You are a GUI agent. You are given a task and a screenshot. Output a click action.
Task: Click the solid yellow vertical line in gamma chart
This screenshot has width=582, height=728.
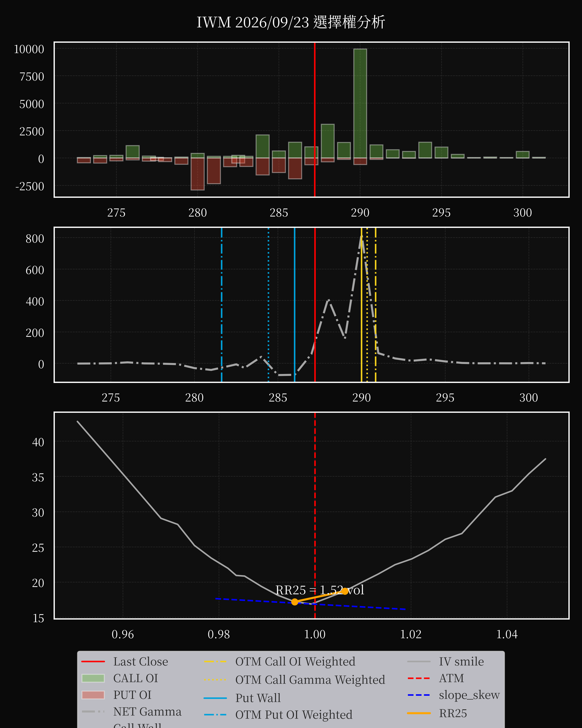pos(361,305)
